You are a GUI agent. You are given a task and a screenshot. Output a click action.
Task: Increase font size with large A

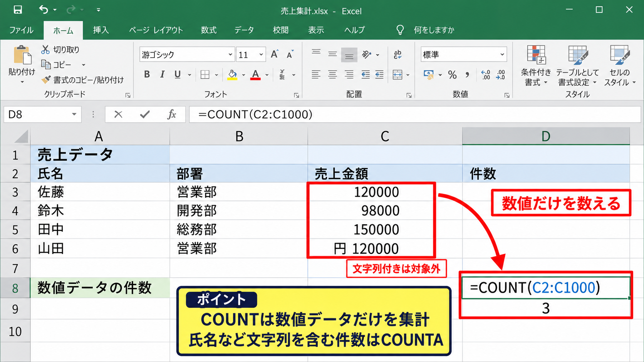click(x=274, y=54)
